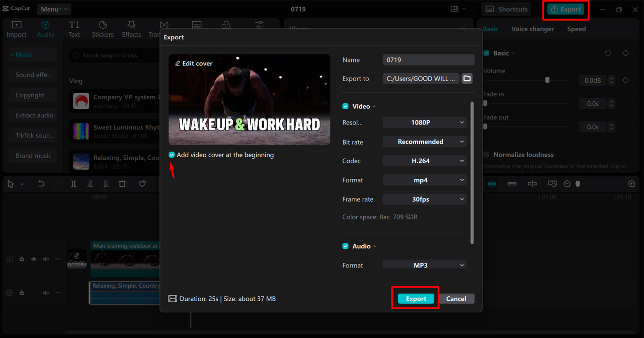The image size is (644, 338).
Task: Hide the video track with eye icon
Action: 34,259
